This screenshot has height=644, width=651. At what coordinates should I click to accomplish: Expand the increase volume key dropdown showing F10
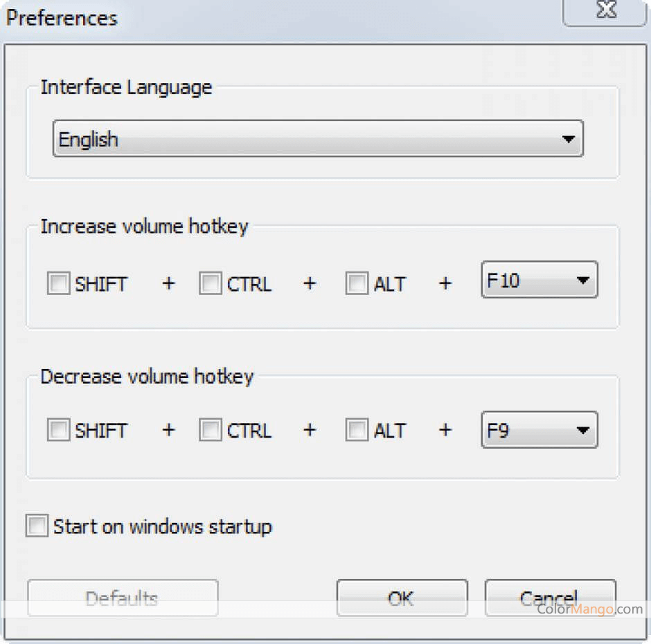pos(585,280)
